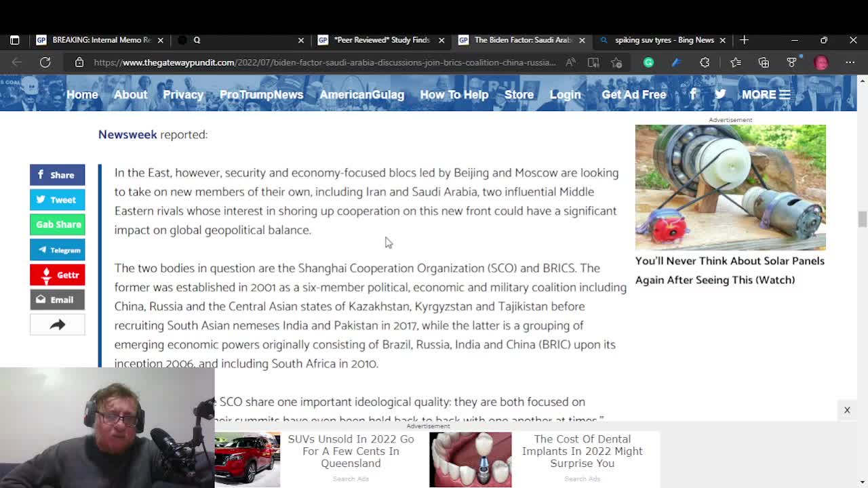Open the Privacy navigation link
This screenshot has height=488, width=868.
click(x=183, y=94)
